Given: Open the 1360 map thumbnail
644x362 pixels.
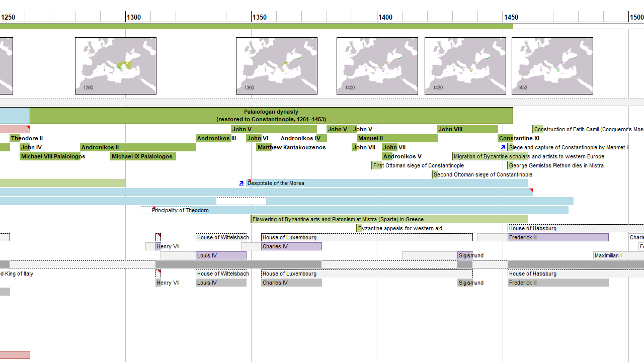Looking at the screenshot, I should pos(277,66).
